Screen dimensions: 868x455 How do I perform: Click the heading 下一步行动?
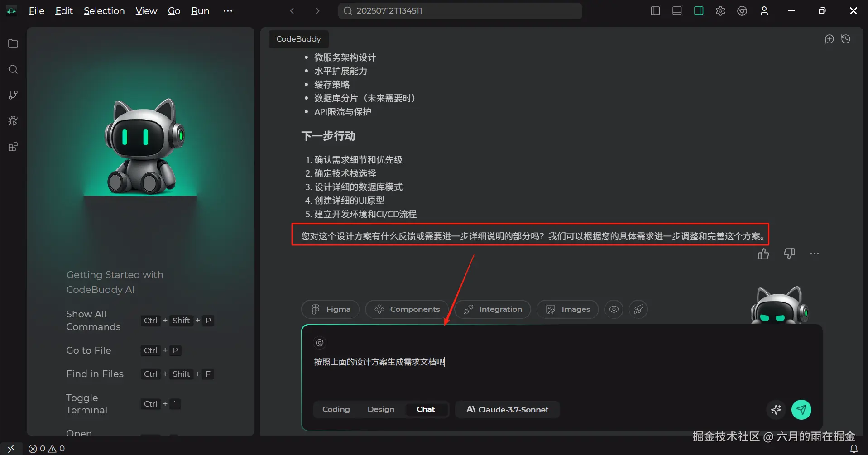328,136
